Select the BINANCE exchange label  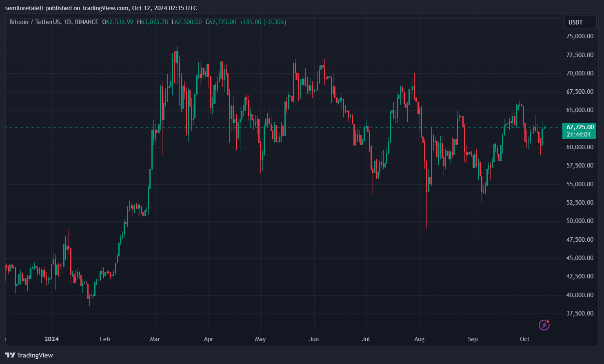(x=86, y=22)
